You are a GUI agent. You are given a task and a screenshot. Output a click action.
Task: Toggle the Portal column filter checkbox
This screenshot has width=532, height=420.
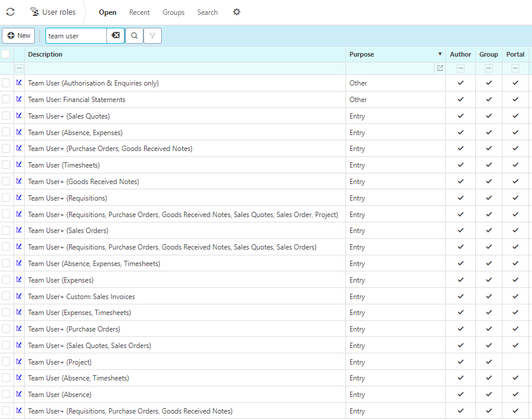click(515, 68)
